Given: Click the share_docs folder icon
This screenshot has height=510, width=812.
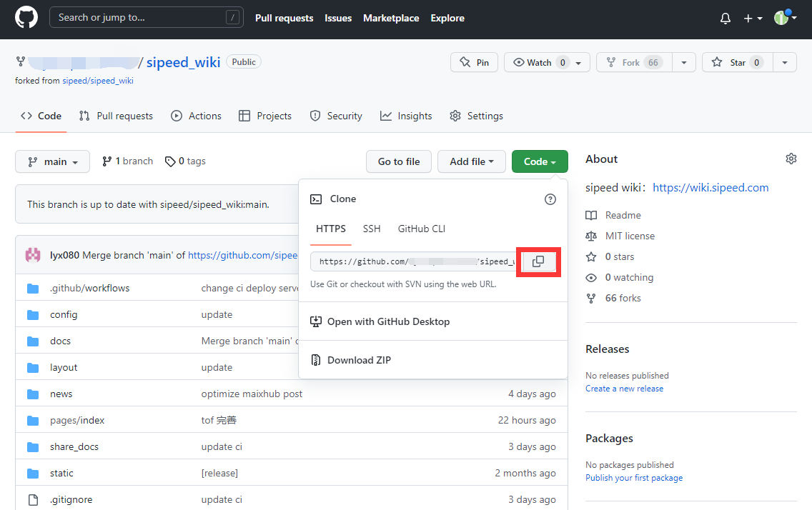Looking at the screenshot, I should point(33,447).
